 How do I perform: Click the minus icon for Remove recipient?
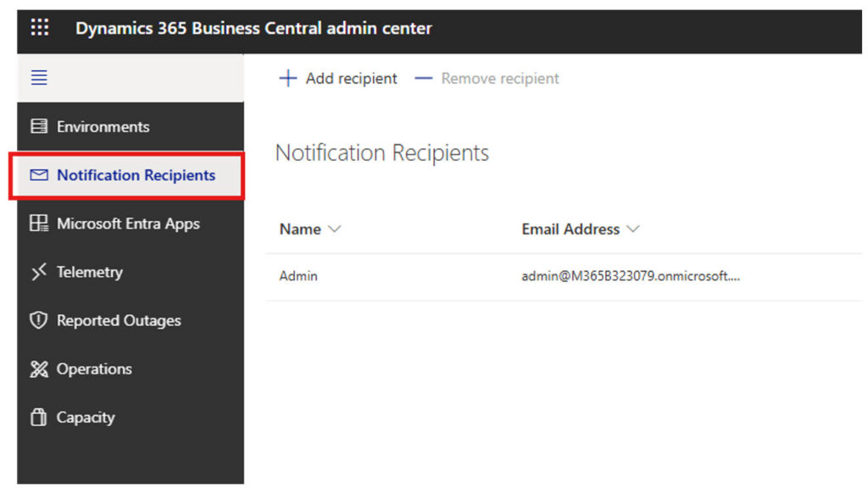click(x=424, y=79)
